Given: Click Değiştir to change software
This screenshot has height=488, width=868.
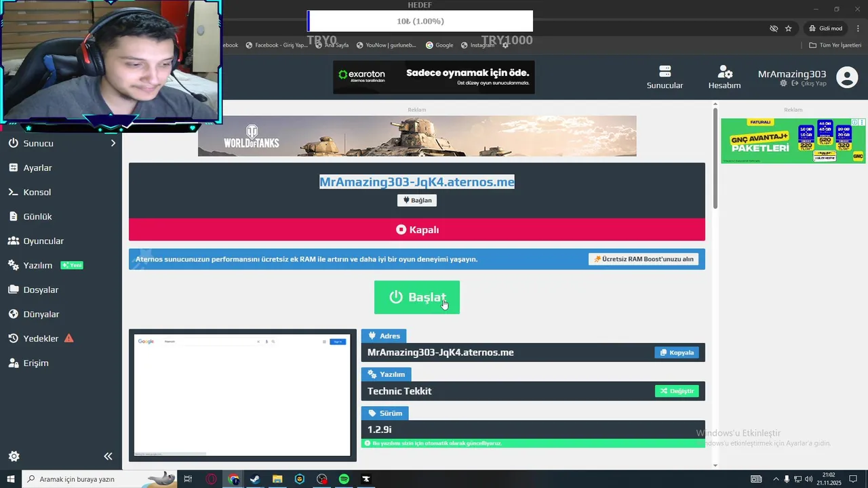Looking at the screenshot, I should point(676,391).
